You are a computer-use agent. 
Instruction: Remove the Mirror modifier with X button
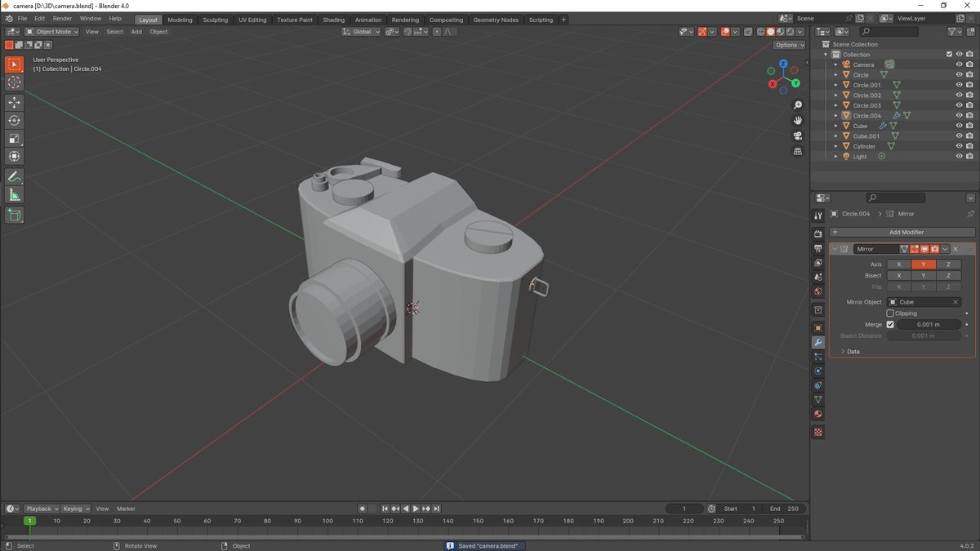click(955, 249)
